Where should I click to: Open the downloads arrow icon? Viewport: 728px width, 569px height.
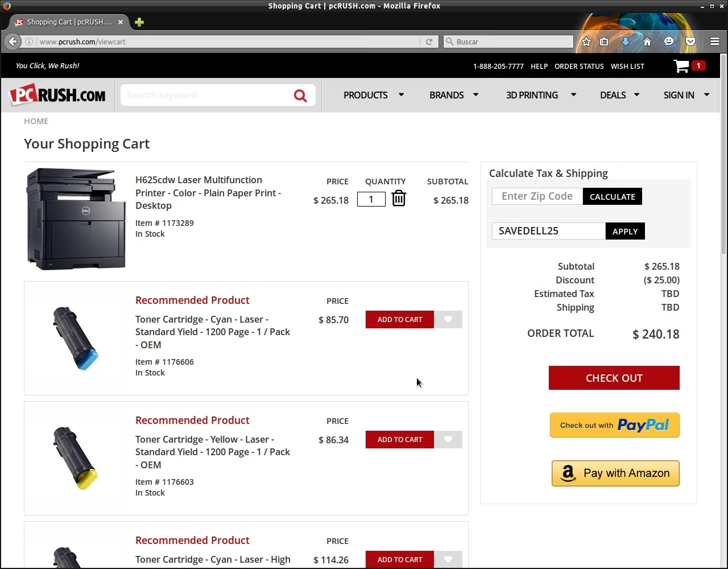click(x=626, y=42)
